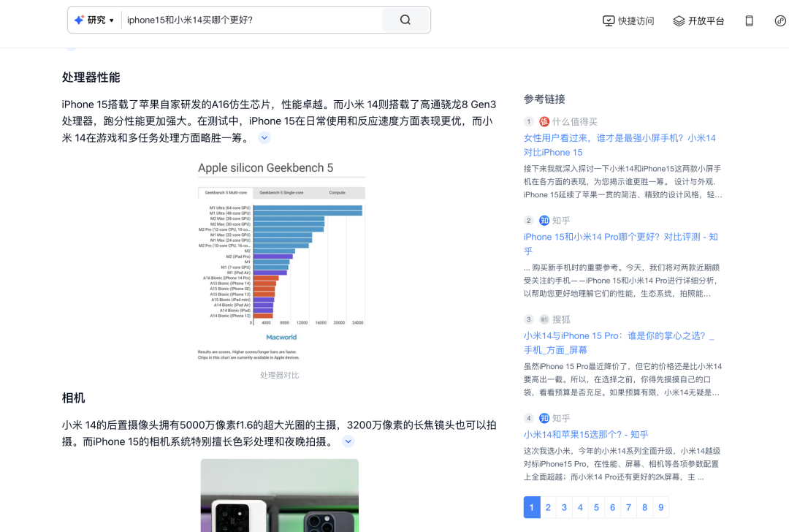Click the mobile phone icon in header
Viewport: 789px width, 532px height.
pos(750,20)
